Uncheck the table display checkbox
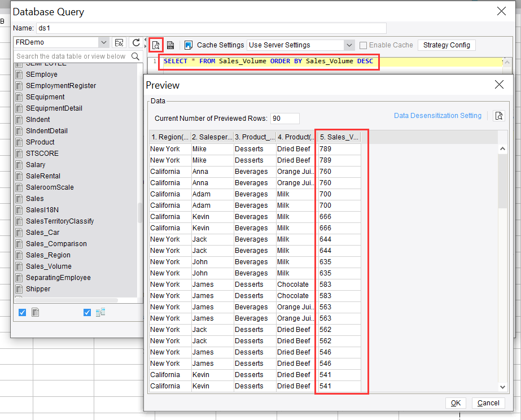Viewport: 521px width, 420px height. coord(22,312)
